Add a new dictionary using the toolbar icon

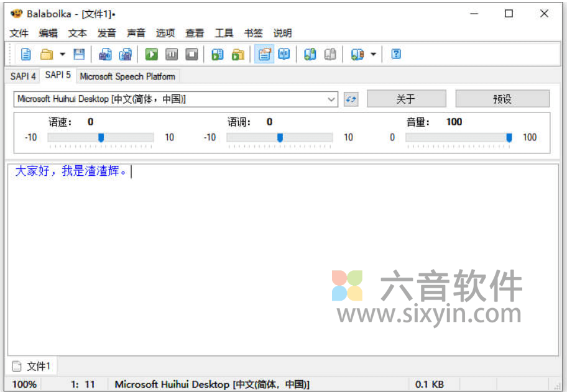pos(311,54)
